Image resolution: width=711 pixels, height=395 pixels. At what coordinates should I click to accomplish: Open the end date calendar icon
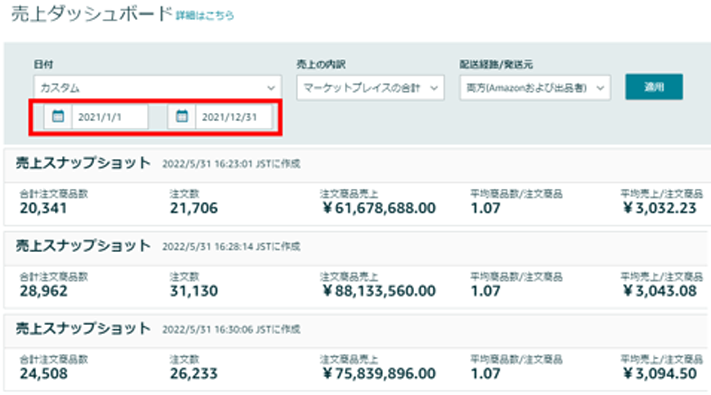click(x=182, y=117)
